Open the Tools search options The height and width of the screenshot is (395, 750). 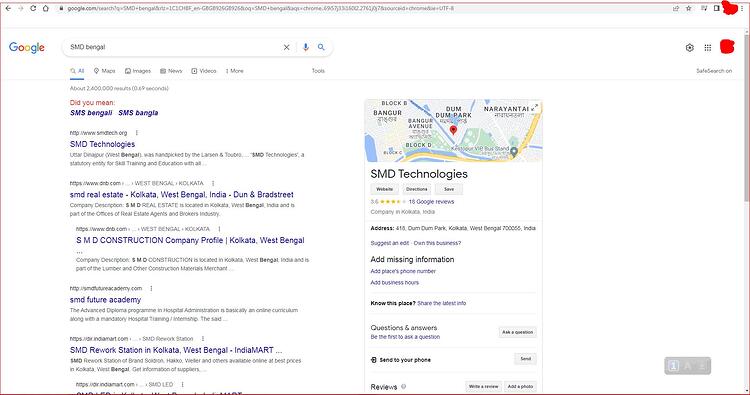point(318,71)
